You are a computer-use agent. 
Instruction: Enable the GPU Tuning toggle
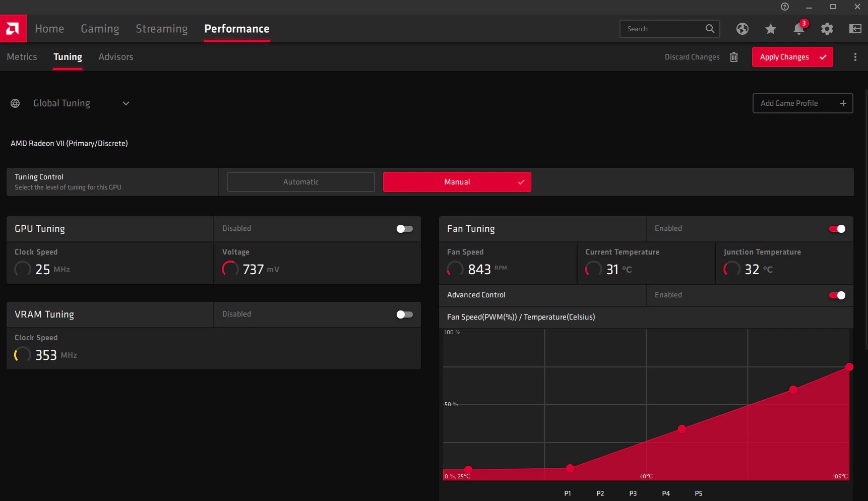pyautogui.click(x=405, y=229)
